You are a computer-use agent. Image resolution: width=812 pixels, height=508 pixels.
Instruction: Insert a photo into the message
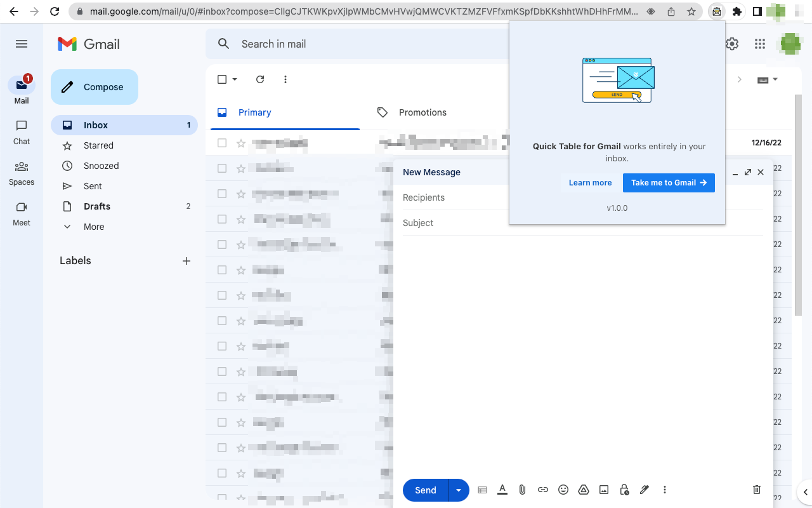(604, 490)
